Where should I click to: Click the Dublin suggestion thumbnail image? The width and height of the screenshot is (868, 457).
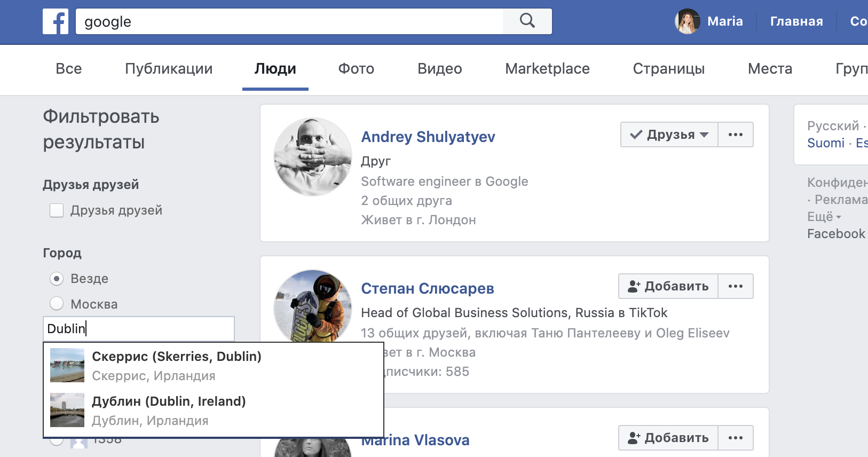(67, 410)
